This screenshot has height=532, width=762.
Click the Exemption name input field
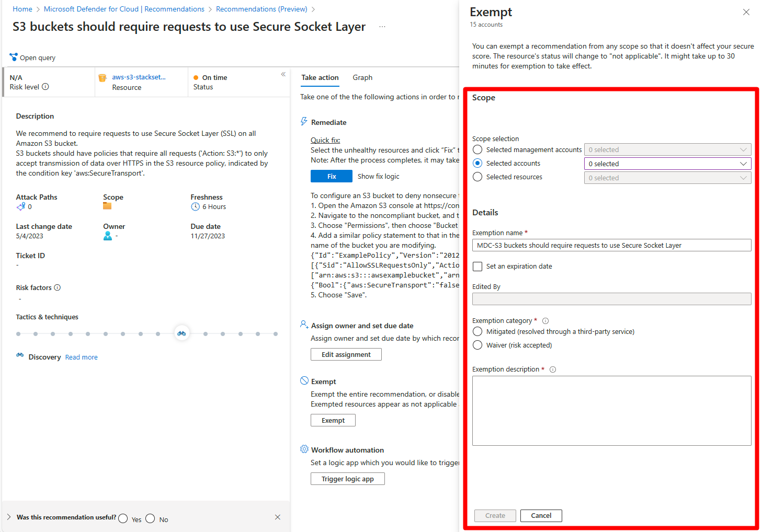612,245
